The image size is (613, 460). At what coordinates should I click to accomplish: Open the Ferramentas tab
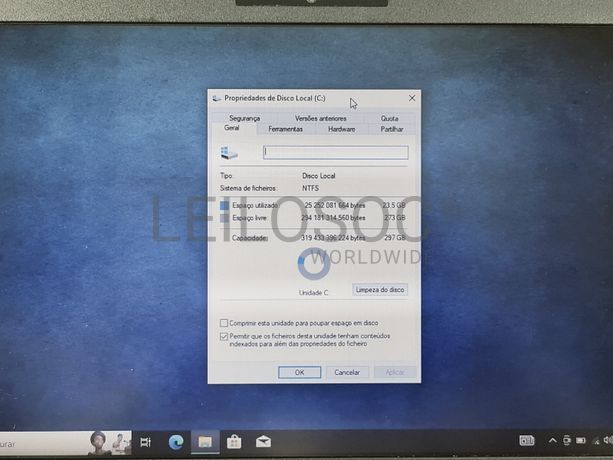(285, 129)
